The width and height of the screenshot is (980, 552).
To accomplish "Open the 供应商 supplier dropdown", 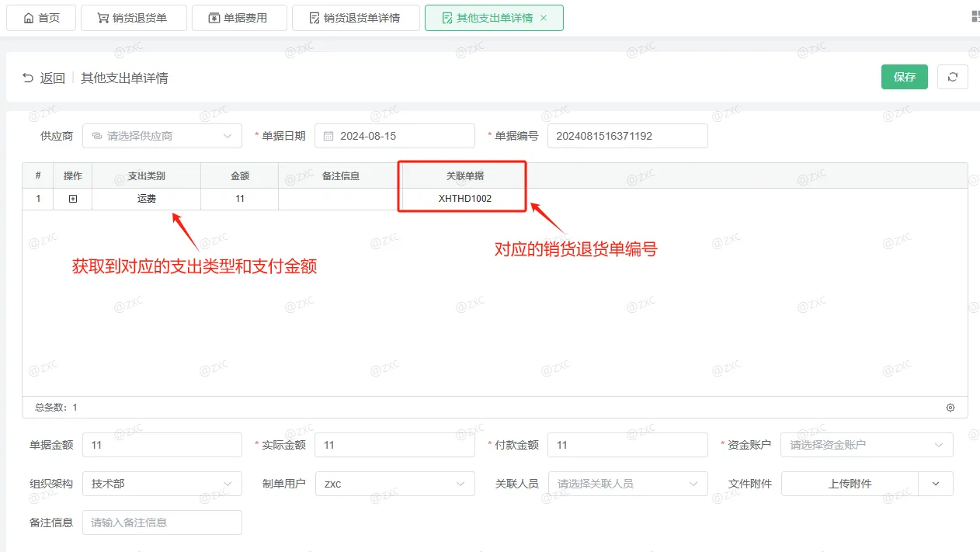I will pos(162,136).
